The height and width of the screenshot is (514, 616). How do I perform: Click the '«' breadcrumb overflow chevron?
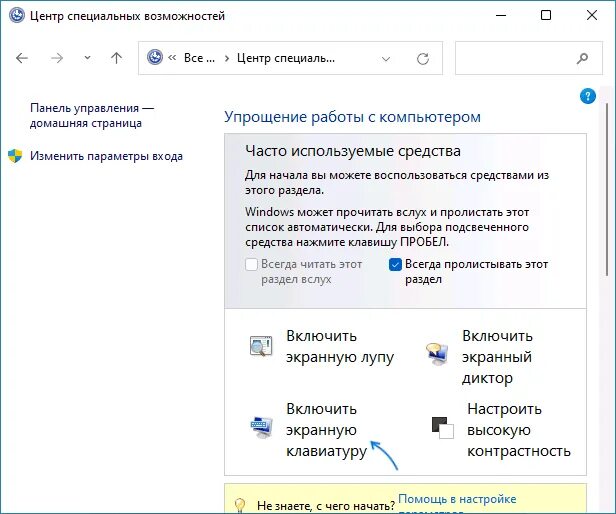pyautogui.click(x=172, y=58)
